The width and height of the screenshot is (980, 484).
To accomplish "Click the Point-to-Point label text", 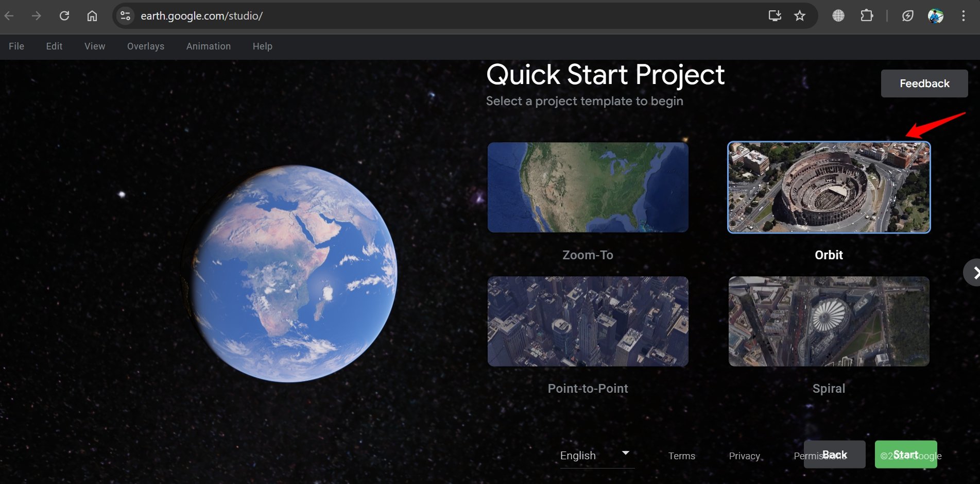I will [588, 389].
